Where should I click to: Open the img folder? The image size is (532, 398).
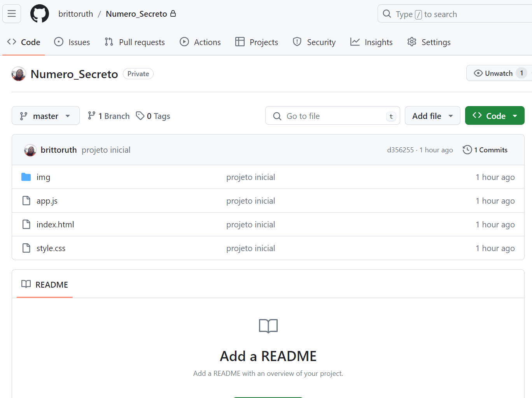pyautogui.click(x=43, y=177)
